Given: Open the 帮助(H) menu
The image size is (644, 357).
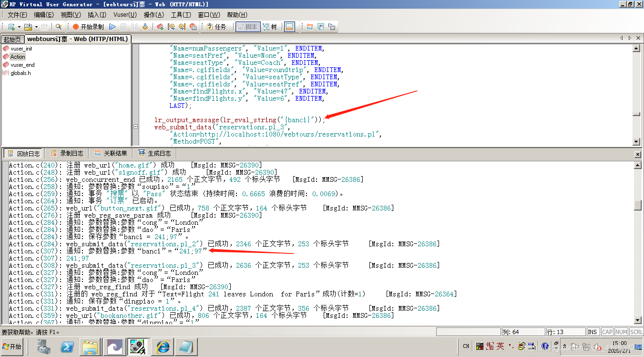Looking at the screenshot, I should 237,15.
